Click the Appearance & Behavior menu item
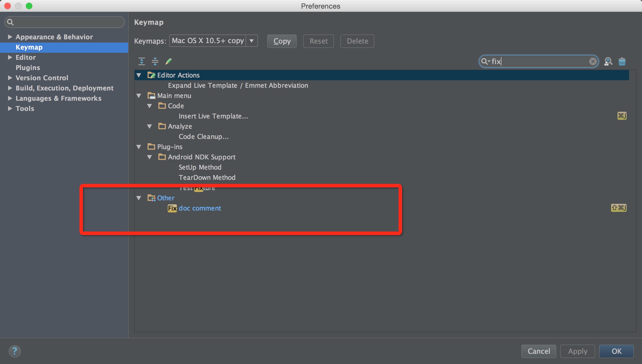The width and height of the screenshot is (642, 364). 54,37
